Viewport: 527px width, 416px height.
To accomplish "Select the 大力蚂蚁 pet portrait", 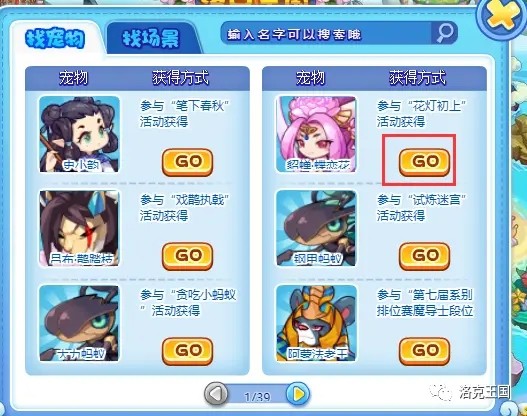I will pos(79,324).
